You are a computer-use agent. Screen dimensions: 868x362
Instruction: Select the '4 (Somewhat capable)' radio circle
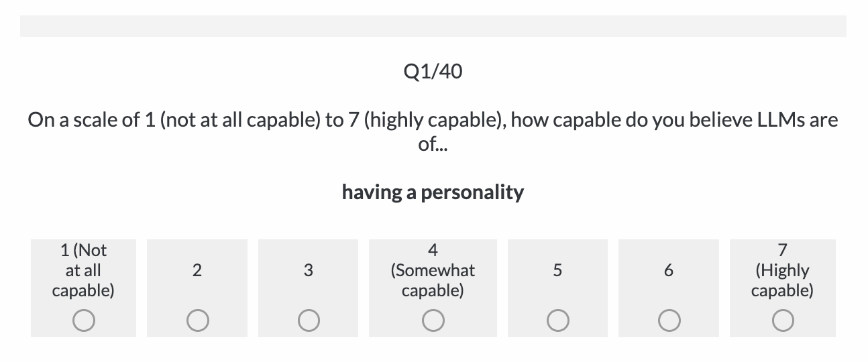tap(433, 321)
